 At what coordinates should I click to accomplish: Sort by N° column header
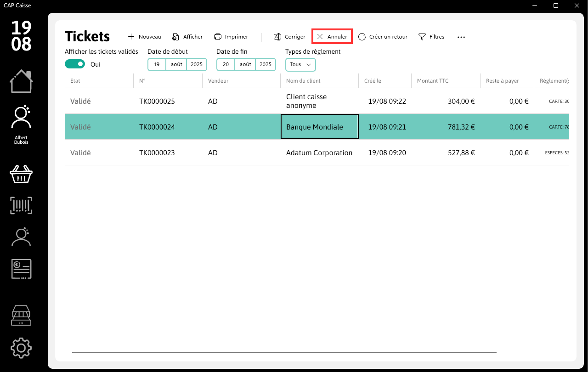[168, 81]
